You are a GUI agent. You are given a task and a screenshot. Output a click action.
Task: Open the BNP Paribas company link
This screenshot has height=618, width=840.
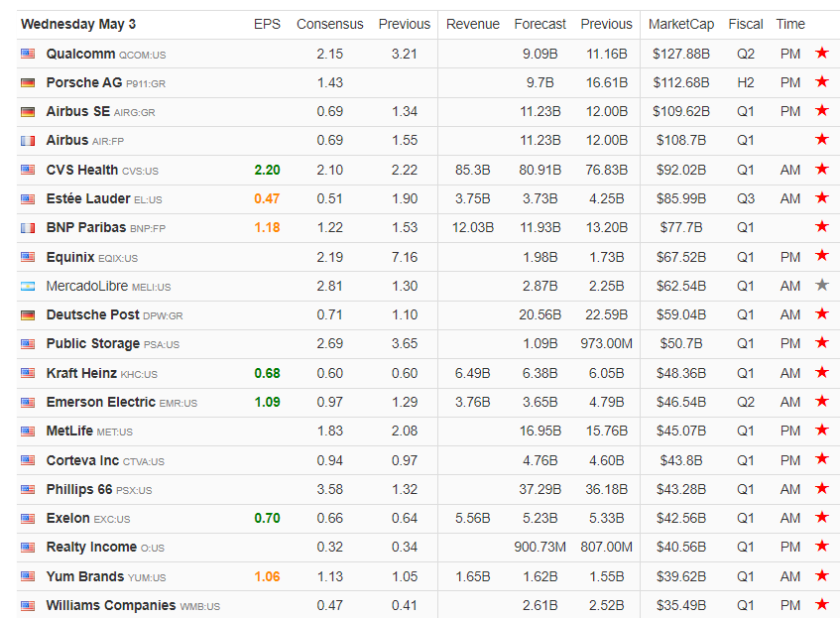[x=85, y=228]
